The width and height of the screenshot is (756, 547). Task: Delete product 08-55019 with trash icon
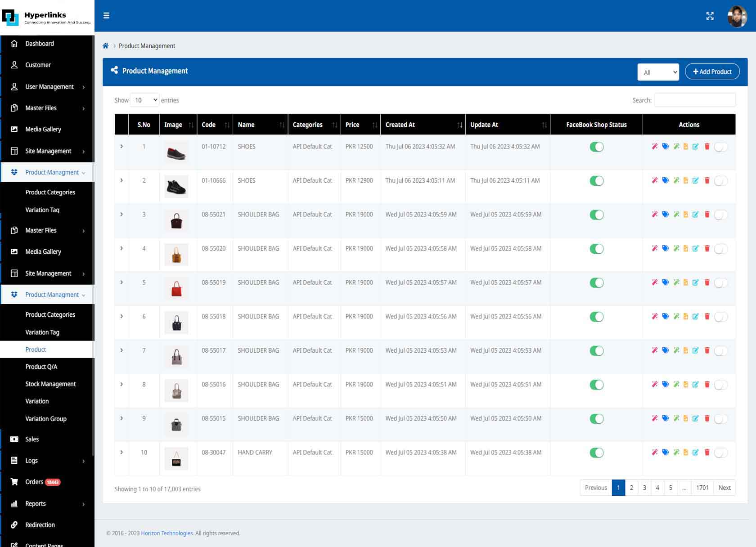[707, 282]
